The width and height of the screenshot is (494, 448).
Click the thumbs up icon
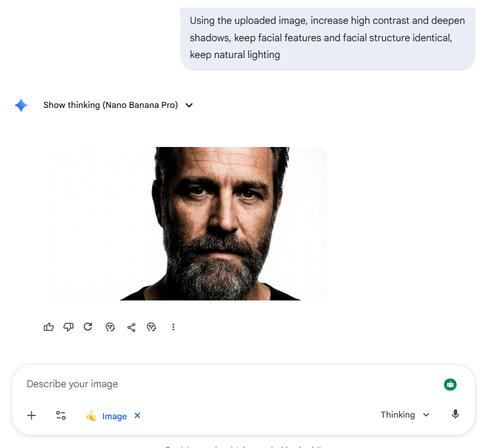click(x=49, y=327)
